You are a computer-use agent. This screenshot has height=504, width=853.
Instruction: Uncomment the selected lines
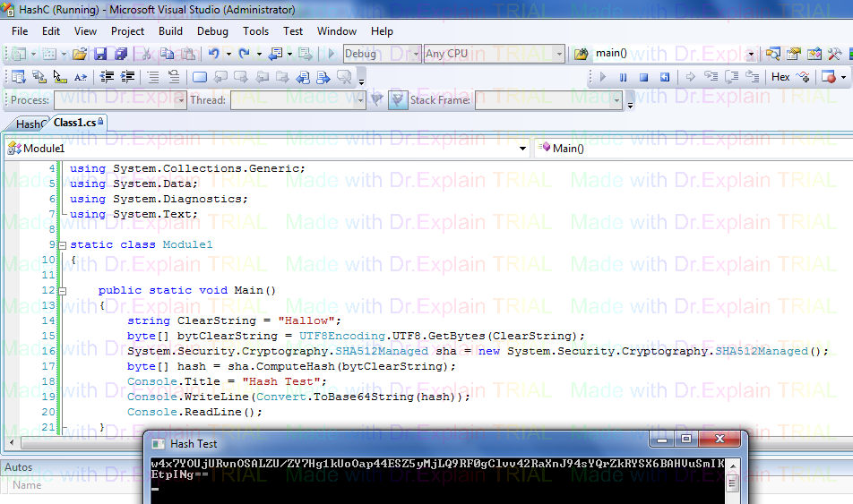(174, 77)
